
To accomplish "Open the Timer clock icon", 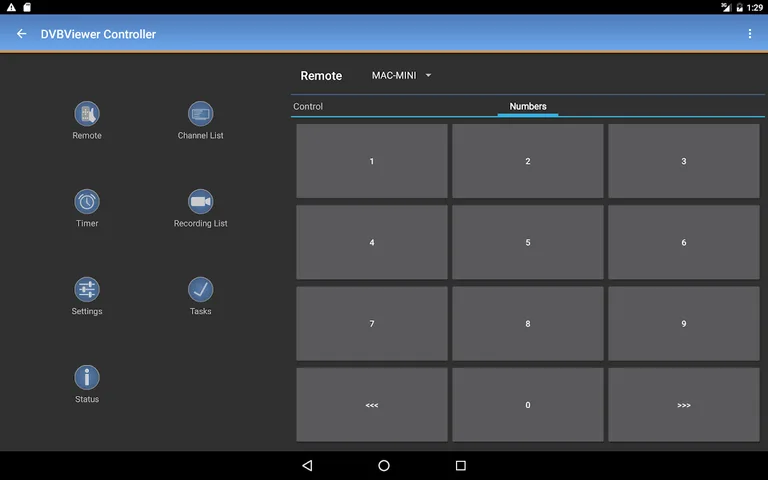I will (87, 201).
